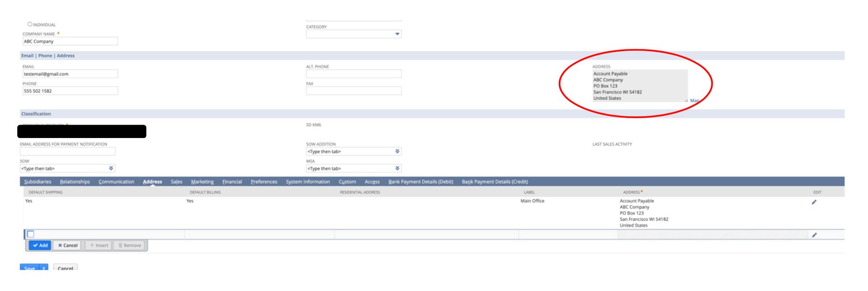Click the Add button with checkmark icon

click(40, 245)
